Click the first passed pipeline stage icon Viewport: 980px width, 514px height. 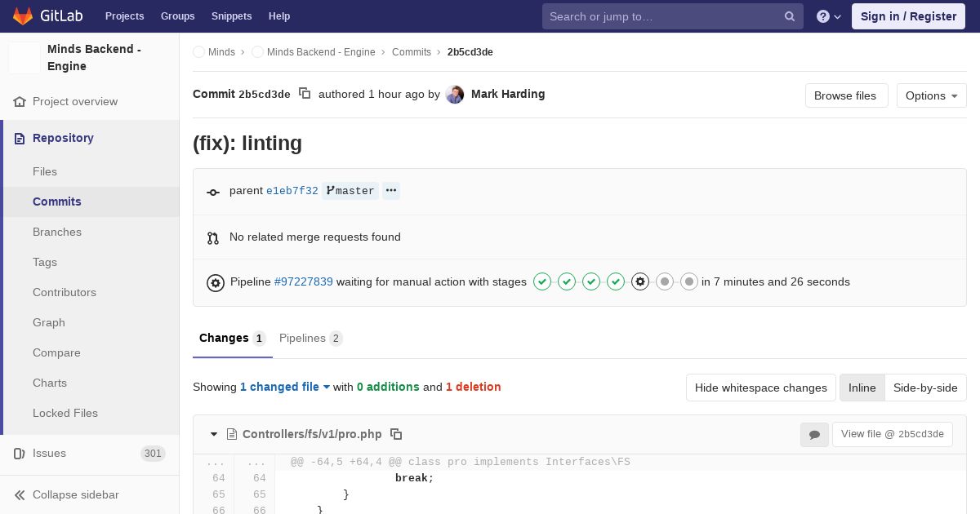pos(542,281)
